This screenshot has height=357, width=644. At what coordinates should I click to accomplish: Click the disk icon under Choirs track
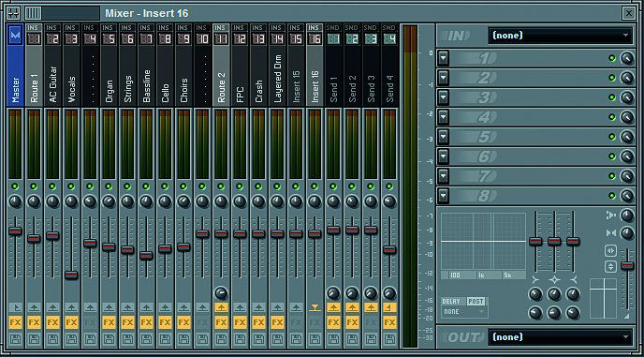(x=183, y=339)
